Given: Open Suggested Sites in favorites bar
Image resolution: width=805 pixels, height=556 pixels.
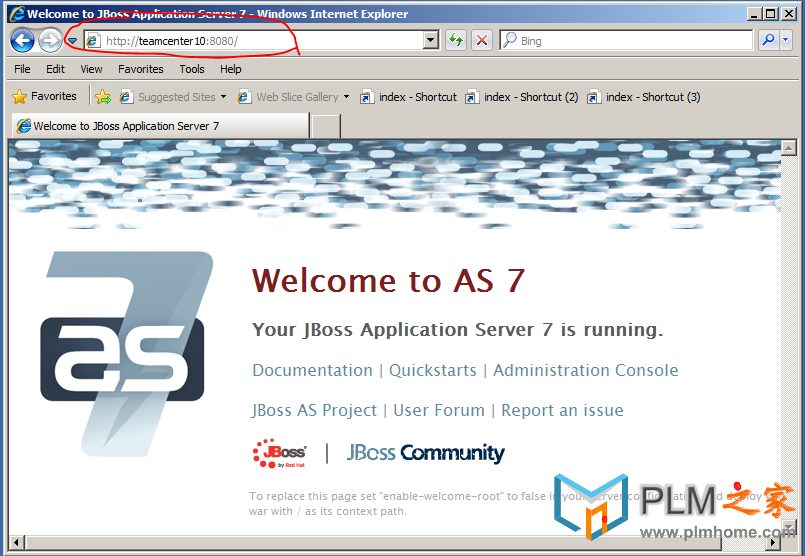Looking at the screenshot, I should [x=173, y=97].
